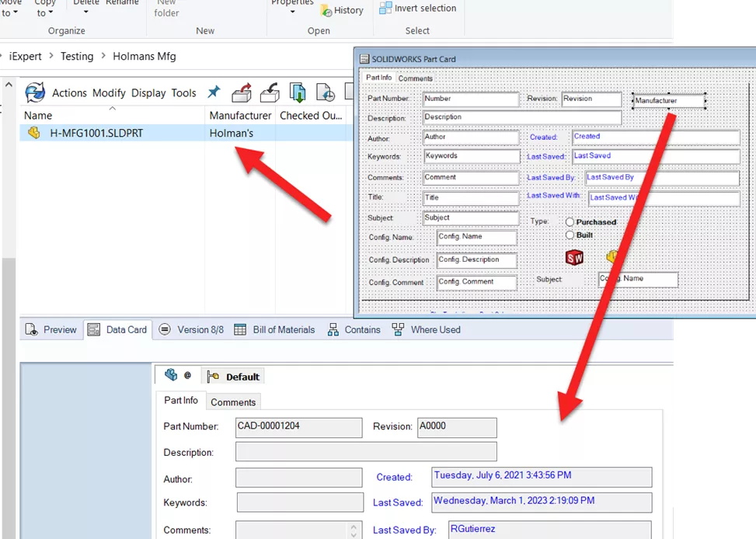This screenshot has height=539, width=756.
Task: Select the Purchased radio button
Action: (x=570, y=221)
